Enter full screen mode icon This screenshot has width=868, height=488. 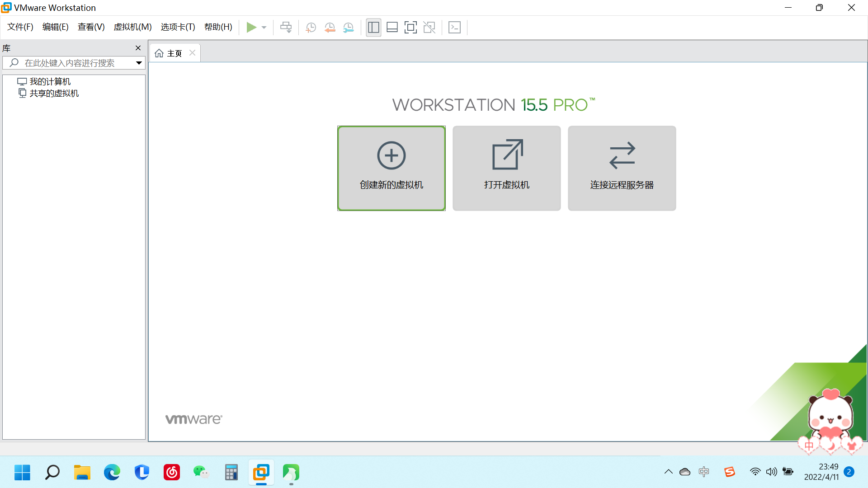pos(410,28)
